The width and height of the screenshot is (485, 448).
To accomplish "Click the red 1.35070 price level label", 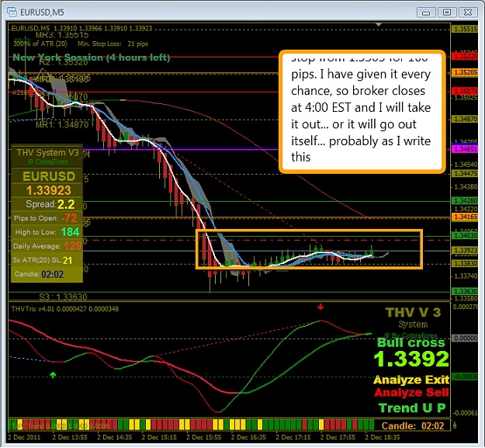I will tap(465, 92).
